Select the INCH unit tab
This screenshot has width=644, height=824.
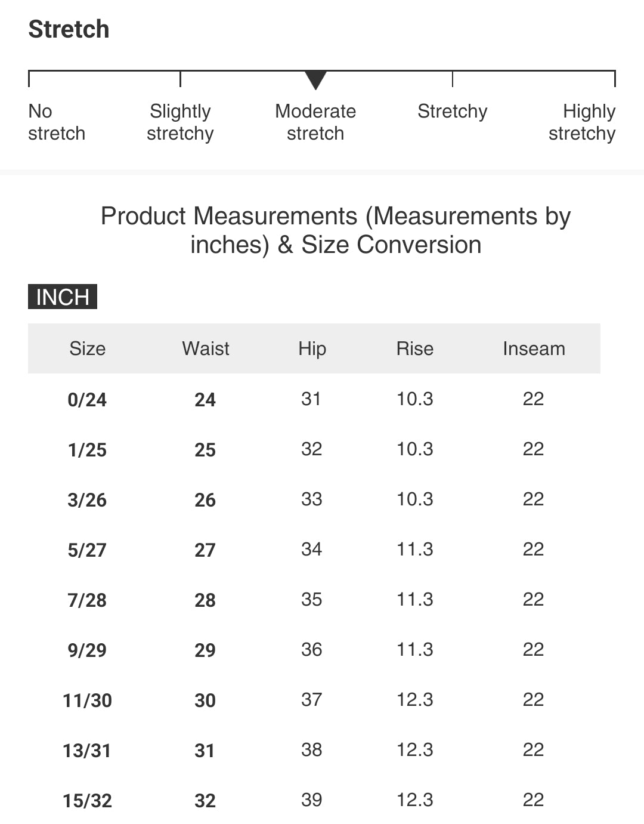(x=63, y=297)
